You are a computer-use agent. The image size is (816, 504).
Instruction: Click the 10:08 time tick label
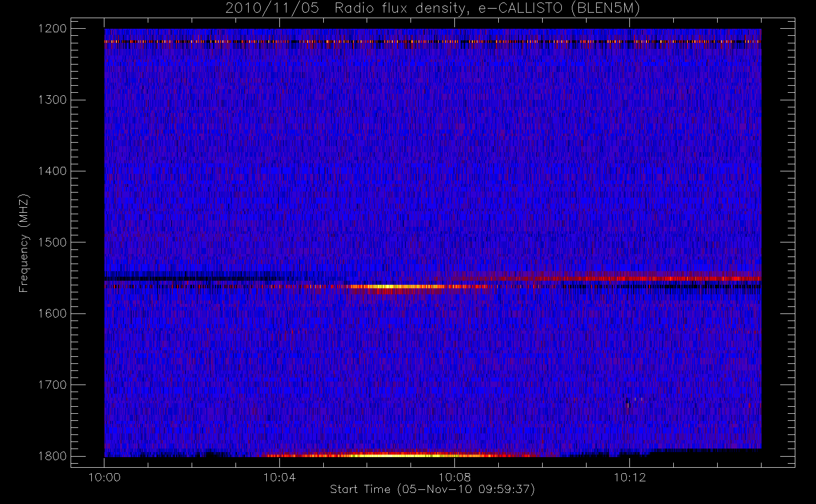454,477
